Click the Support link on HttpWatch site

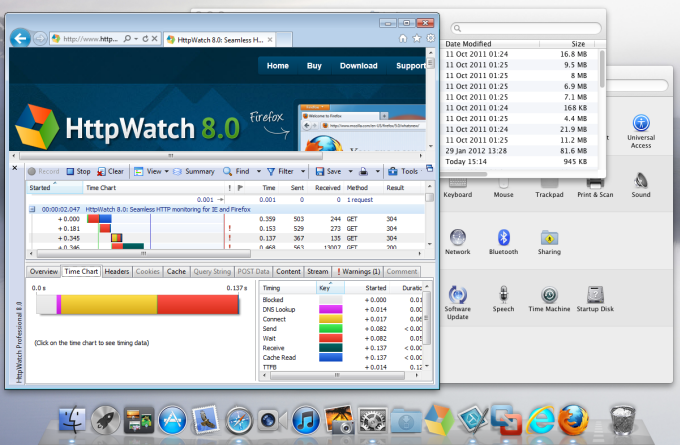click(410, 66)
